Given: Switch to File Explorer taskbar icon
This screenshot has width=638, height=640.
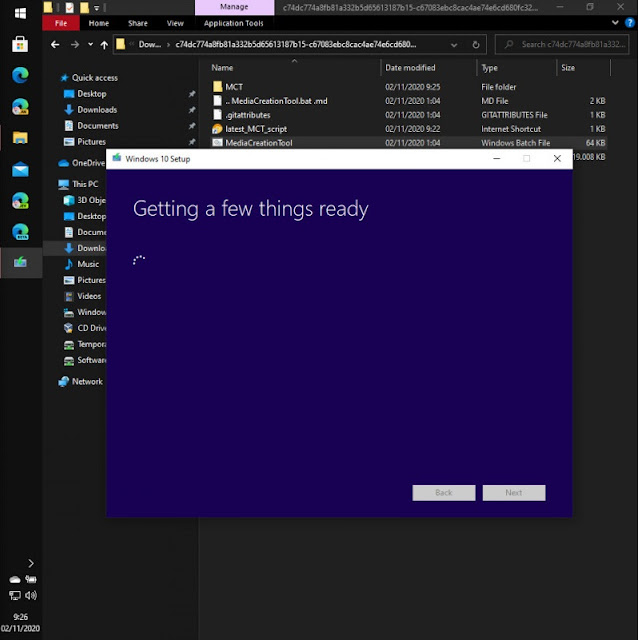Looking at the screenshot, I should (20, 138).
